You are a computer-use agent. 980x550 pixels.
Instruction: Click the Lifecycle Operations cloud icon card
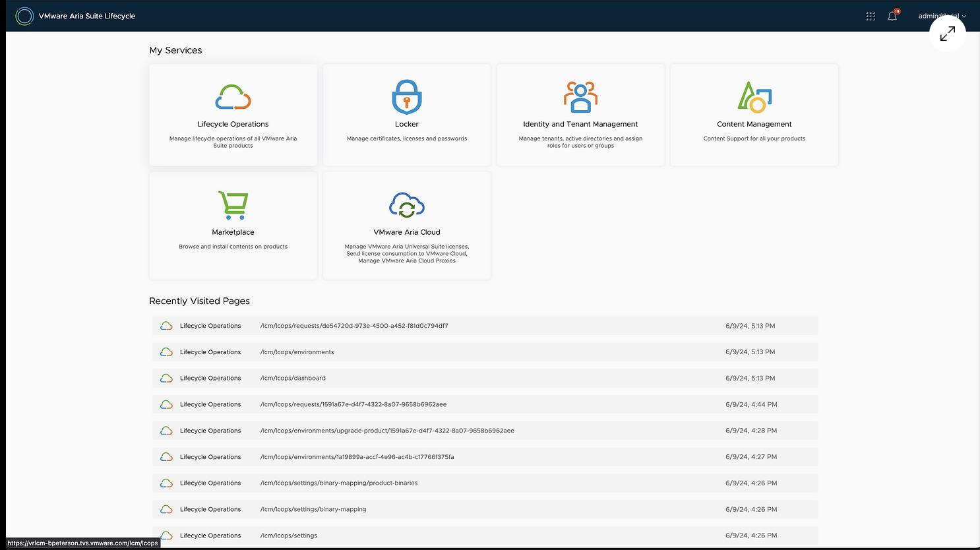233,97
